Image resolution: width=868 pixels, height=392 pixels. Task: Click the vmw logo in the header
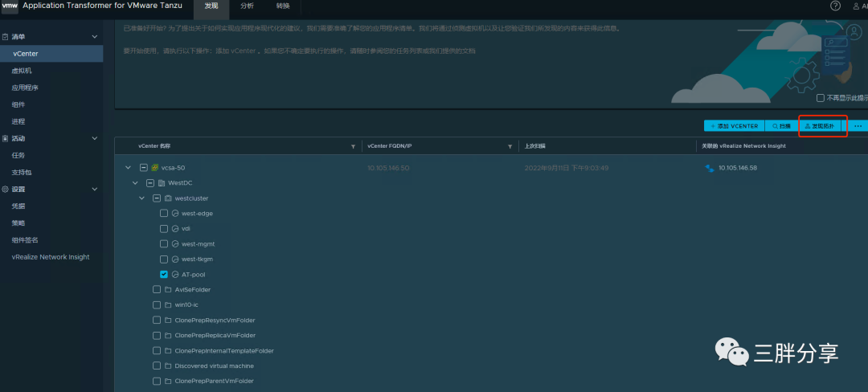pyautogui.click(x=10, y=6)
